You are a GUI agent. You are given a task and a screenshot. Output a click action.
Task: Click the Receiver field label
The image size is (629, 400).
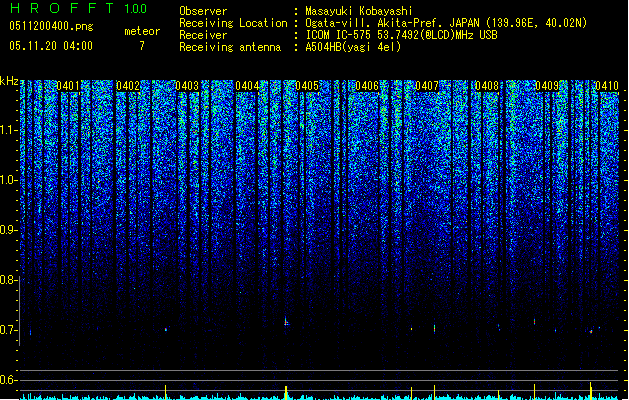coord(203,35)
